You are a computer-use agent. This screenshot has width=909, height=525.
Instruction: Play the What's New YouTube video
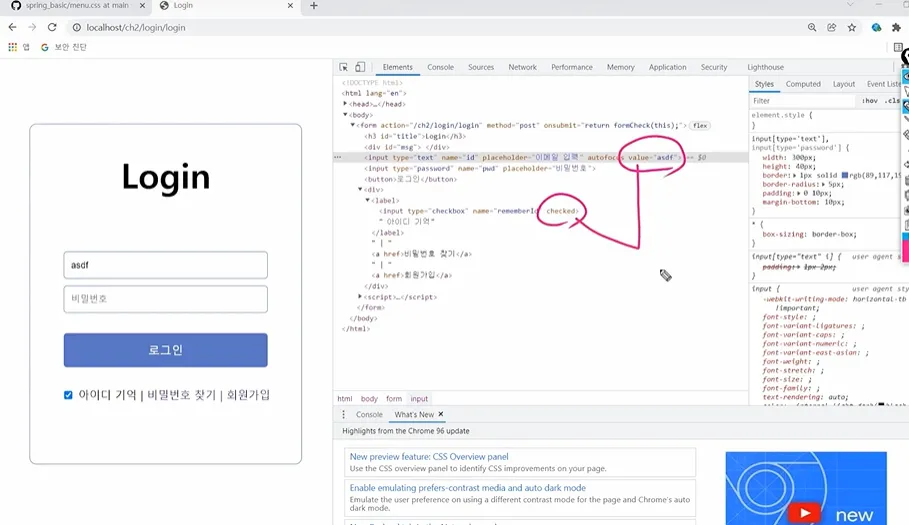[805, 513]
